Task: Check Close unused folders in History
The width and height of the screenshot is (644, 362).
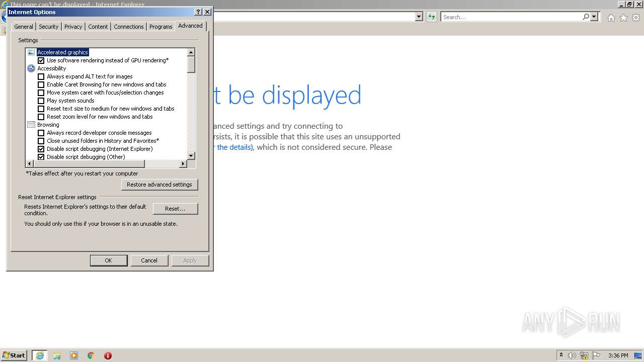Action: click(x=41, y=141)
